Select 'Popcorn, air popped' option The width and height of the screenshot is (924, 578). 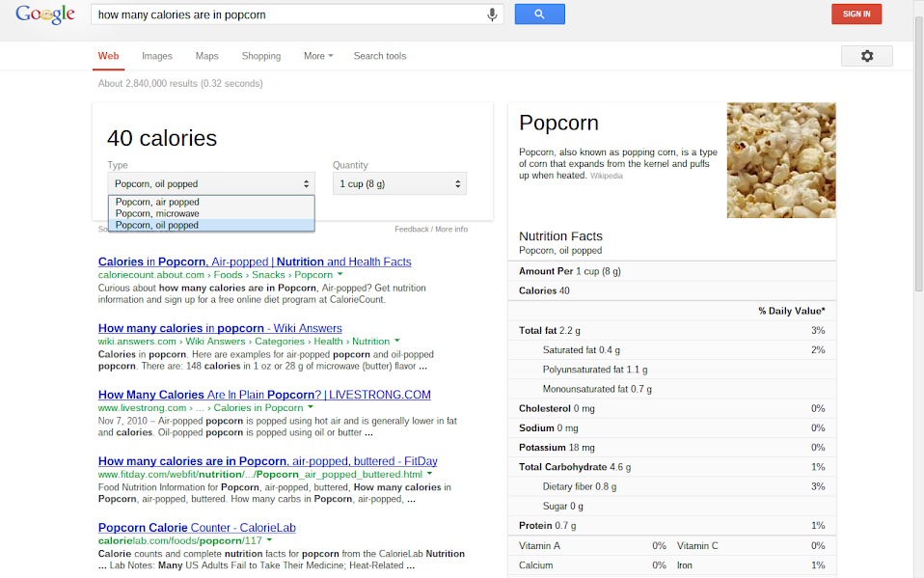point(211,202)
